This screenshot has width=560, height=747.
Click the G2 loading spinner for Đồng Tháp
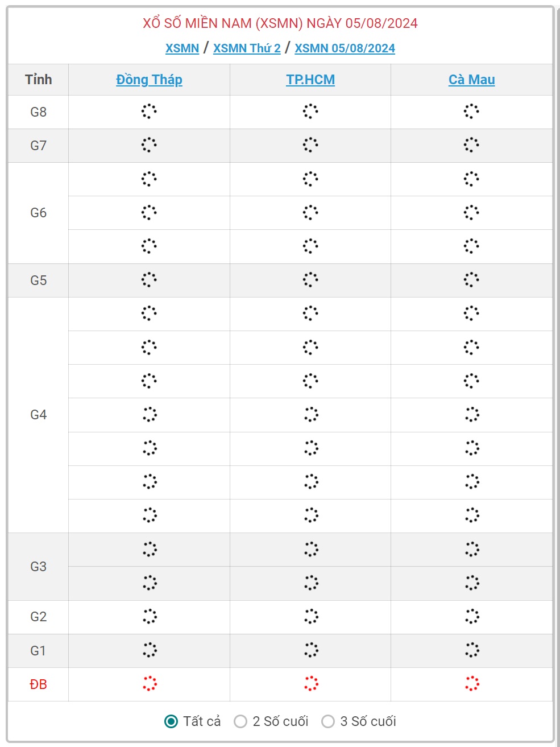pyautogui.click(x=150, y=617)
